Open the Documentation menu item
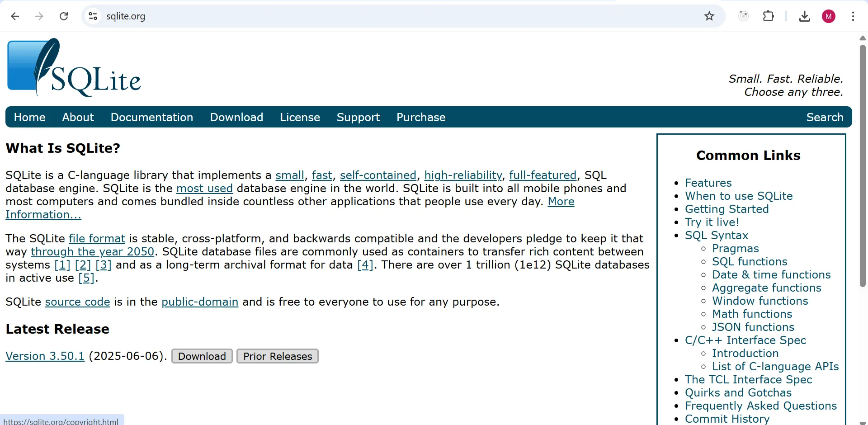868x425 pixels. pyautogui.click(x=151, y=117)
